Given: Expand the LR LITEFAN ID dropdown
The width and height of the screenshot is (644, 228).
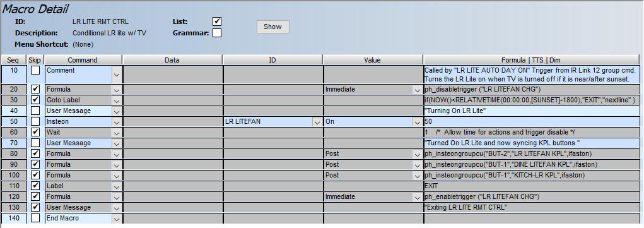Looking at the screenshot, I should (317, 122).
